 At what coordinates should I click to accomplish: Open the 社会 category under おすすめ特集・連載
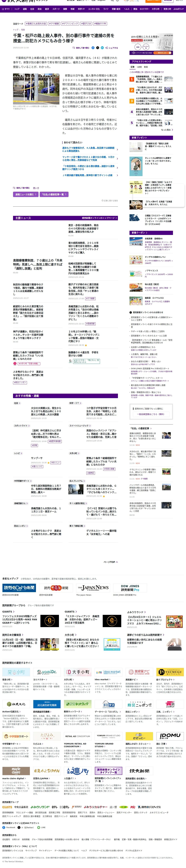[17, 403]
